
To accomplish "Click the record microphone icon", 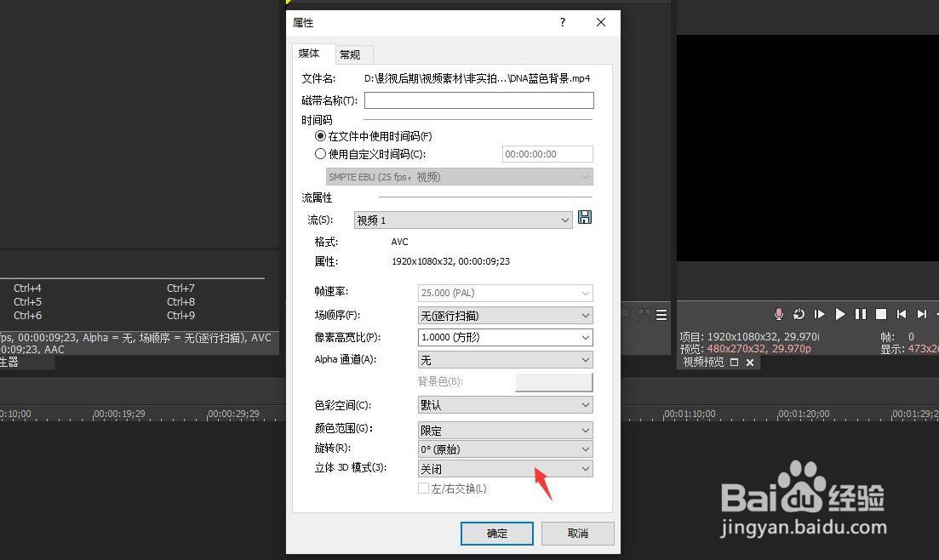I will point(778,314).
